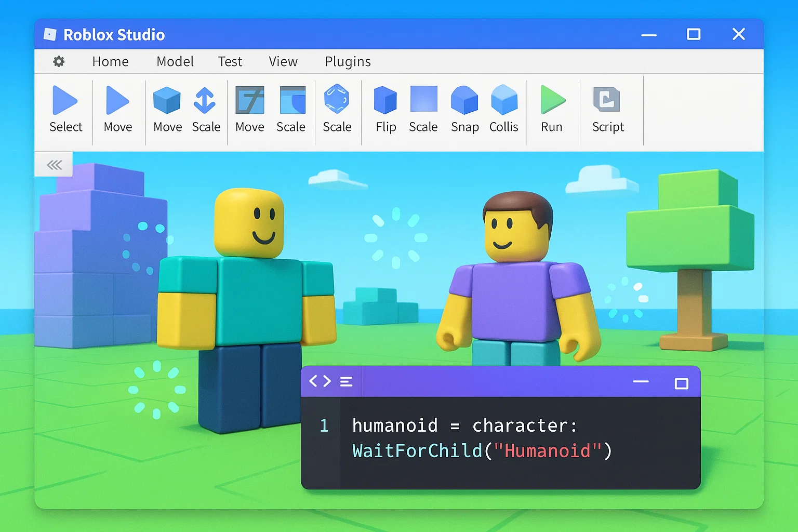Image resolution: width=798 pixels, height=532 pixels.
Task: Minimize the Roblox Studio window
Action: coord(649,35)
